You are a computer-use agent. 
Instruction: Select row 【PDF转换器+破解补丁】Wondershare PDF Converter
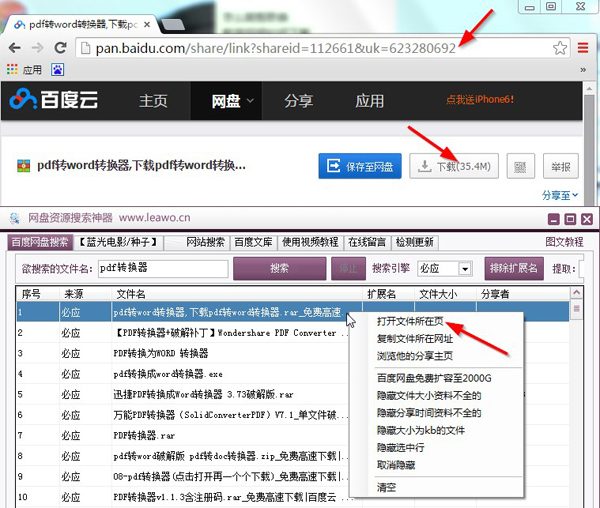click(x=182, y=333)
